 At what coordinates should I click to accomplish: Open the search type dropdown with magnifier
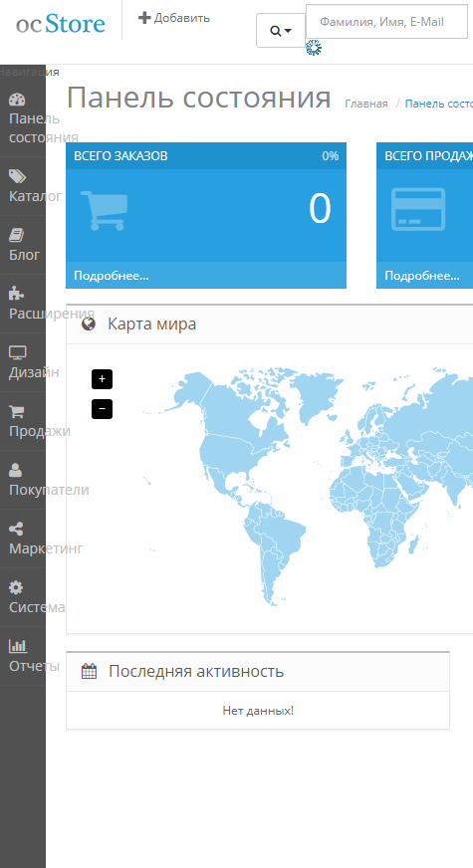(x=281, y=31)
